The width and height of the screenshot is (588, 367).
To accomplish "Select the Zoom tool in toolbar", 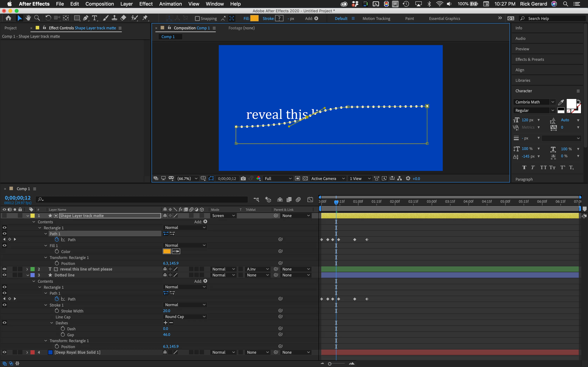I will (x=37, y=18).
